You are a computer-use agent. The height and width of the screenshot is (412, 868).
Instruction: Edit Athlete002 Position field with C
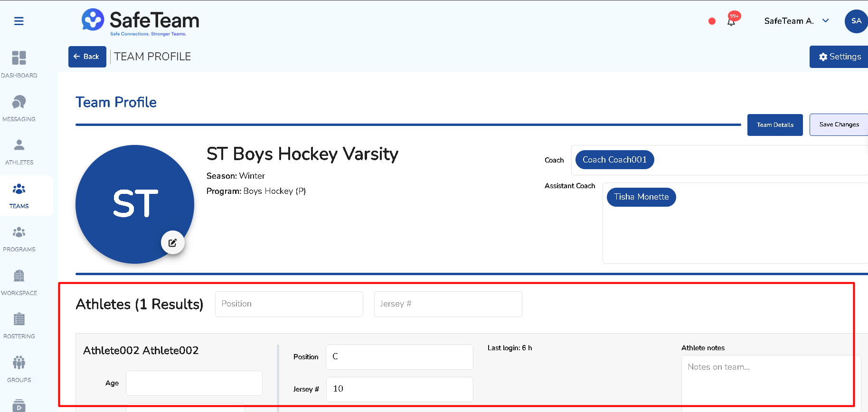coord(399,357)
